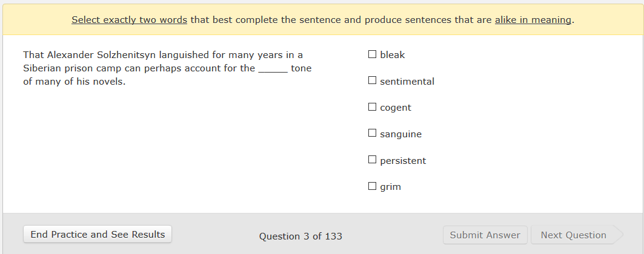This screenshot has height=254, width=644.
Task: Mark the "sanguine" answer choice
Action: click(x=373, y=134)
